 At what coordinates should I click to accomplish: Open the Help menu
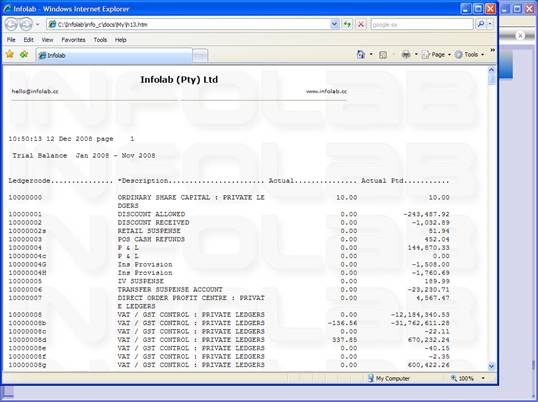120,40
